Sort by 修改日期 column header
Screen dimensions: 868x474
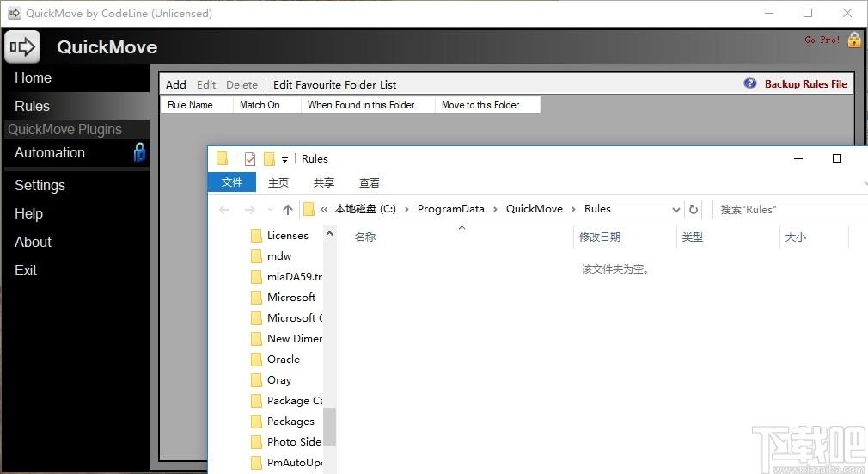(x=600, y=237)
